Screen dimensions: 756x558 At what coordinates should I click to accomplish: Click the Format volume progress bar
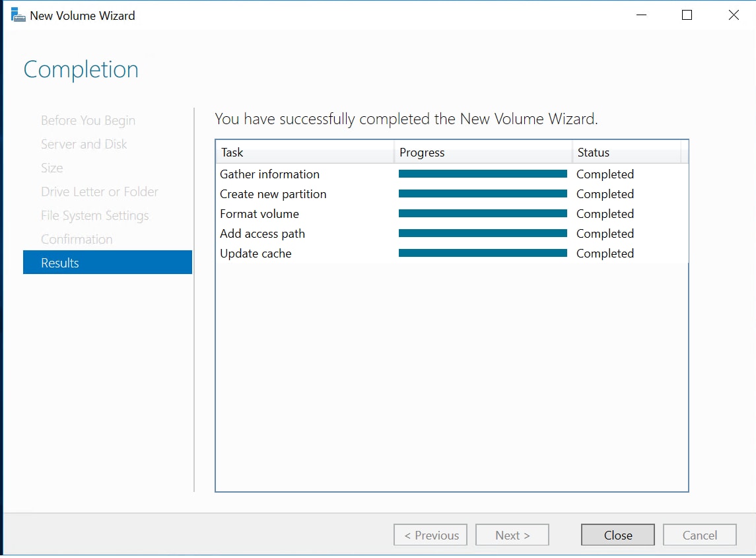(483, 214)
